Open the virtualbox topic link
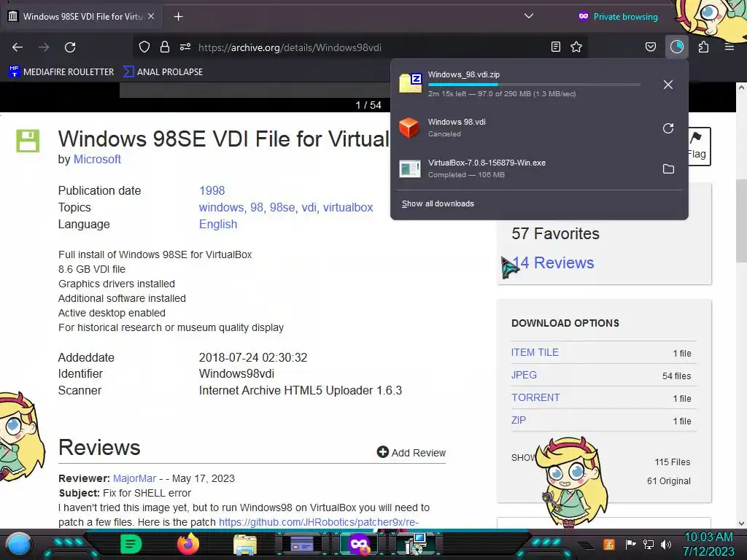The image size is (747, 560). click(348, 208)
